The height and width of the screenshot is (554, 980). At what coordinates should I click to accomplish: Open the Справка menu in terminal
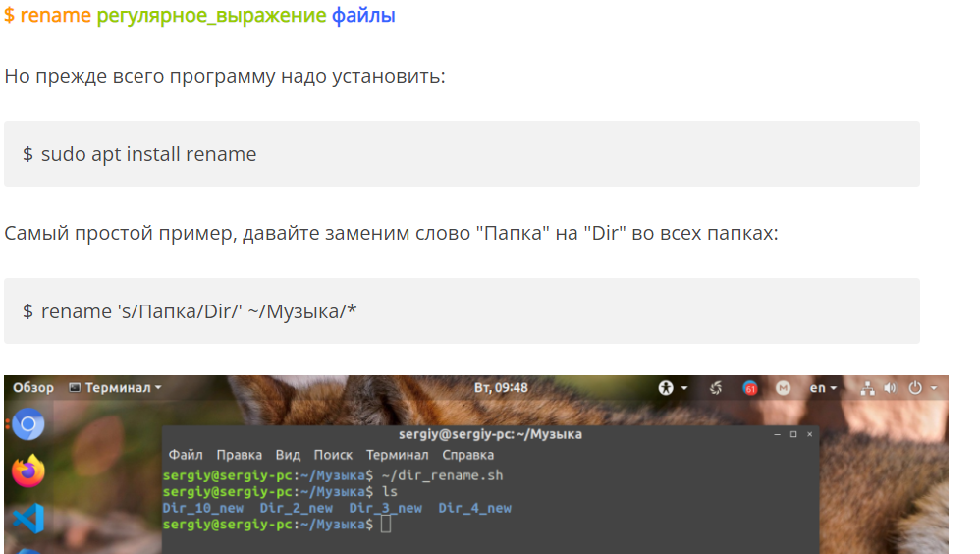point(467,455)
